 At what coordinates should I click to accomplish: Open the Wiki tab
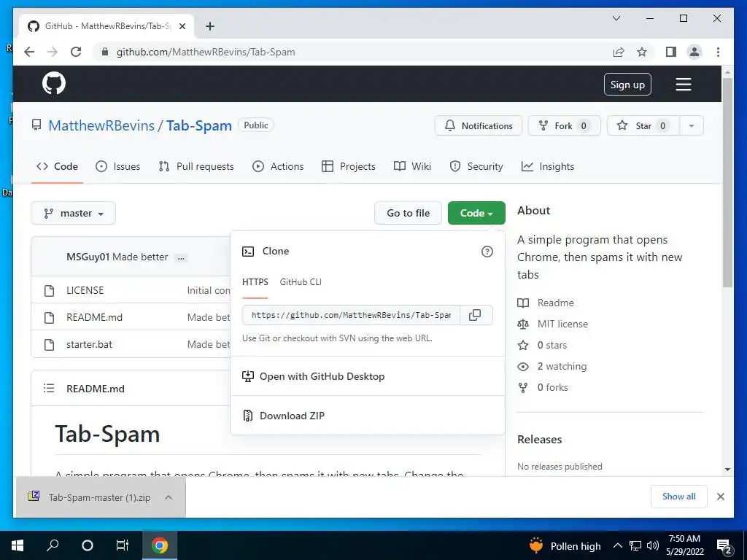[x=413, y=166]
